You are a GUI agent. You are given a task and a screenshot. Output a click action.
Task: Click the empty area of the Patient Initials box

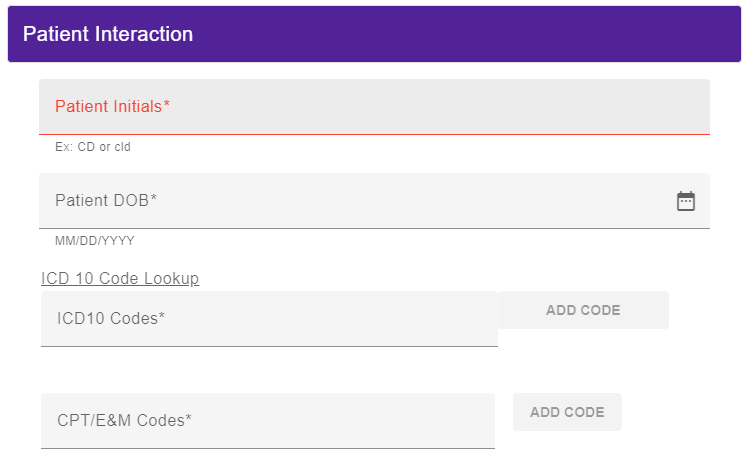tap(429, 107)
